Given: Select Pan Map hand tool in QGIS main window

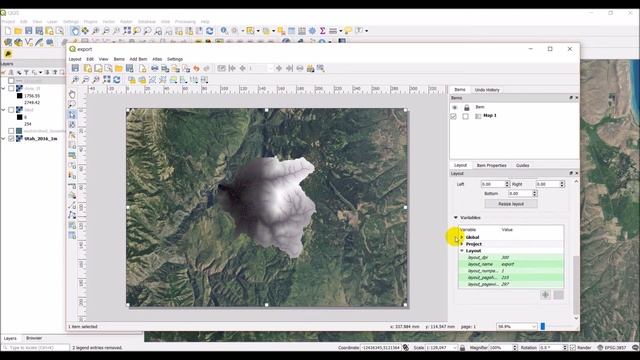Looking at the screenshot, I should (x=75, y=31).
